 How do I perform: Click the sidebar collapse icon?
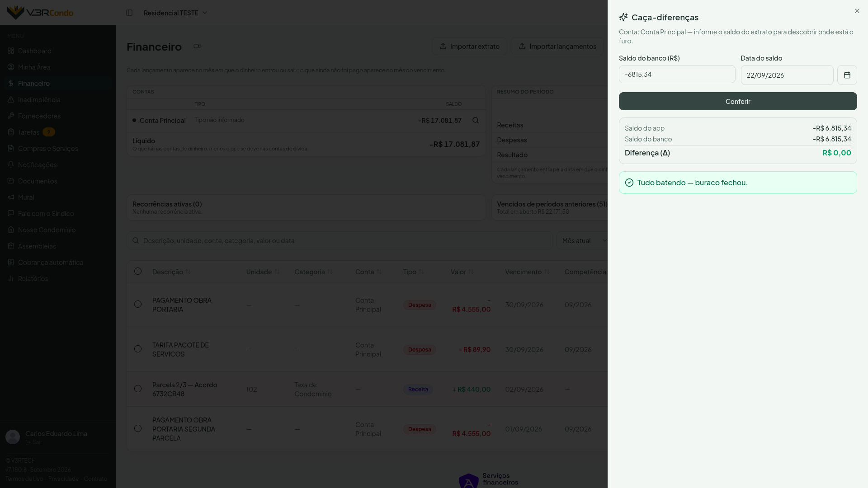129,13
